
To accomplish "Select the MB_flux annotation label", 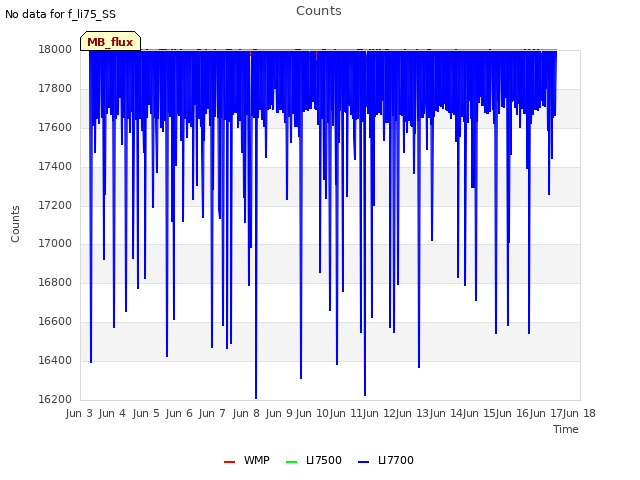I will click(x=110, y=42).
